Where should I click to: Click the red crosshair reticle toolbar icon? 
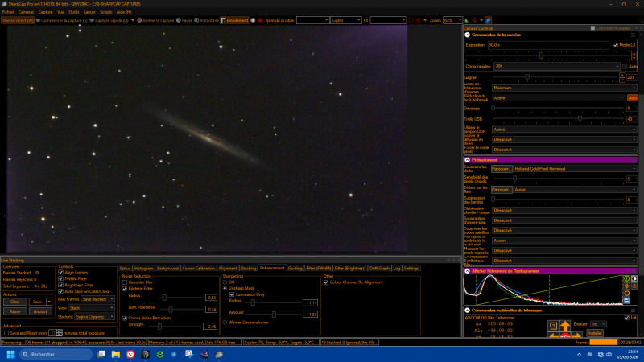[x=418, y=20]
